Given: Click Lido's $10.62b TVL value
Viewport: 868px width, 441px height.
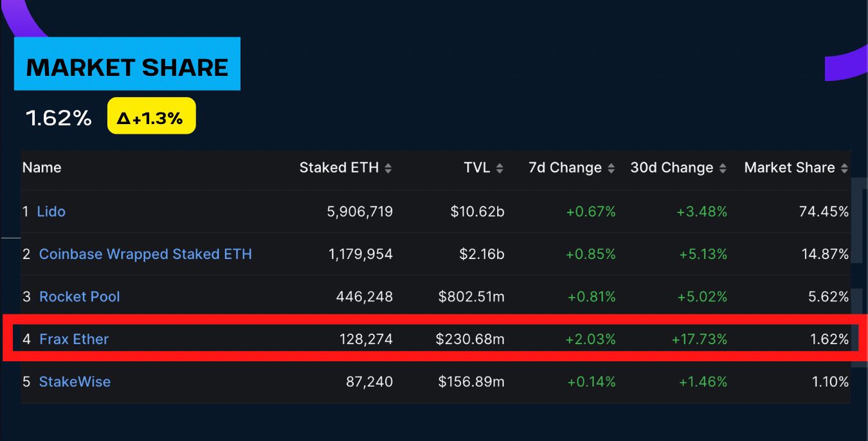Looking at the screenshot, I should point(477,212).
